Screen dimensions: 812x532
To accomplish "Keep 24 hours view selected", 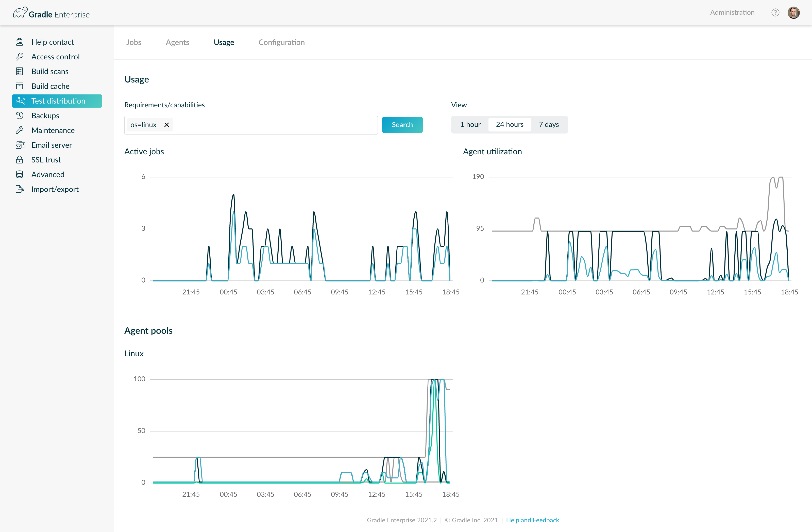I will click(x=510, y=125).
